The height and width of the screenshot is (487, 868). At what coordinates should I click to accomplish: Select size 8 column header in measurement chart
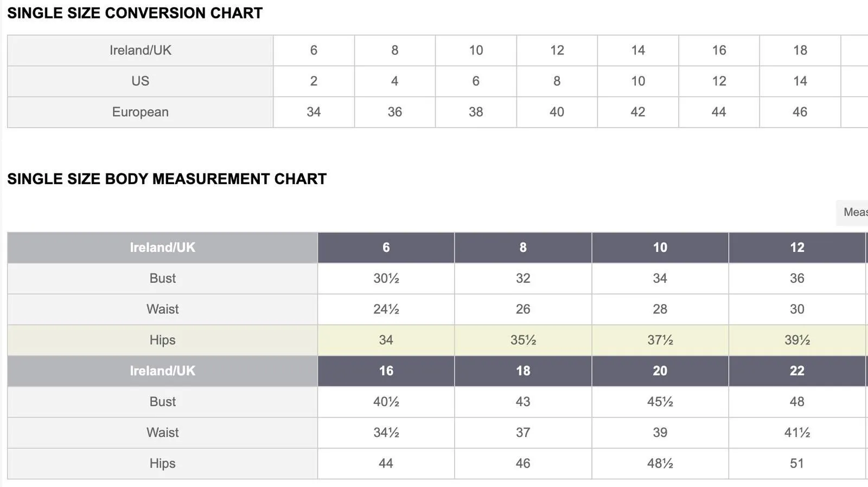pos(523,248)
